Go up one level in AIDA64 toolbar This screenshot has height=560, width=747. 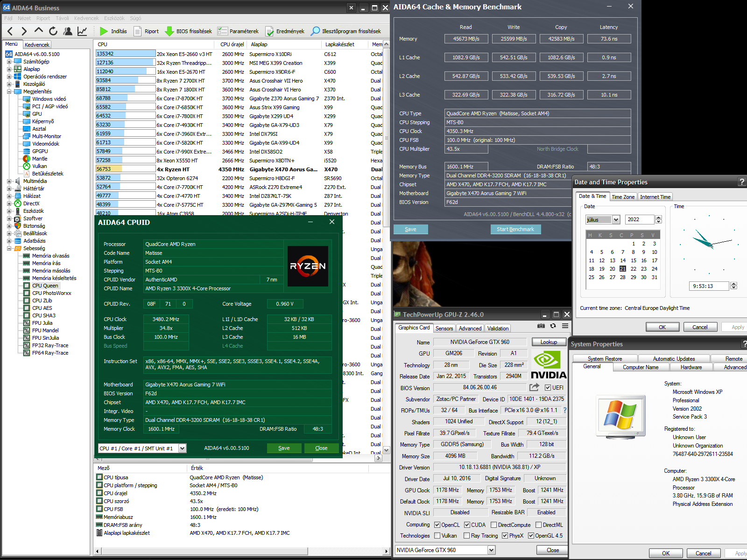click(x=39, y=31)
